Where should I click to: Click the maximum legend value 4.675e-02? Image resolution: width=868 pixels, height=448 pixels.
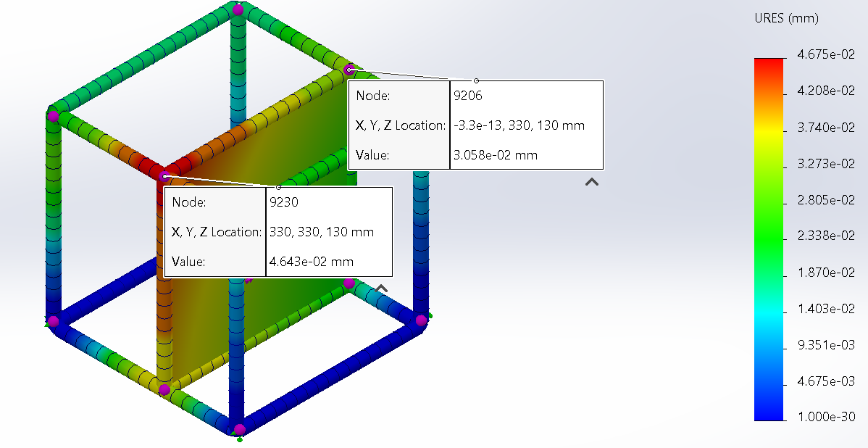(826, 54)
